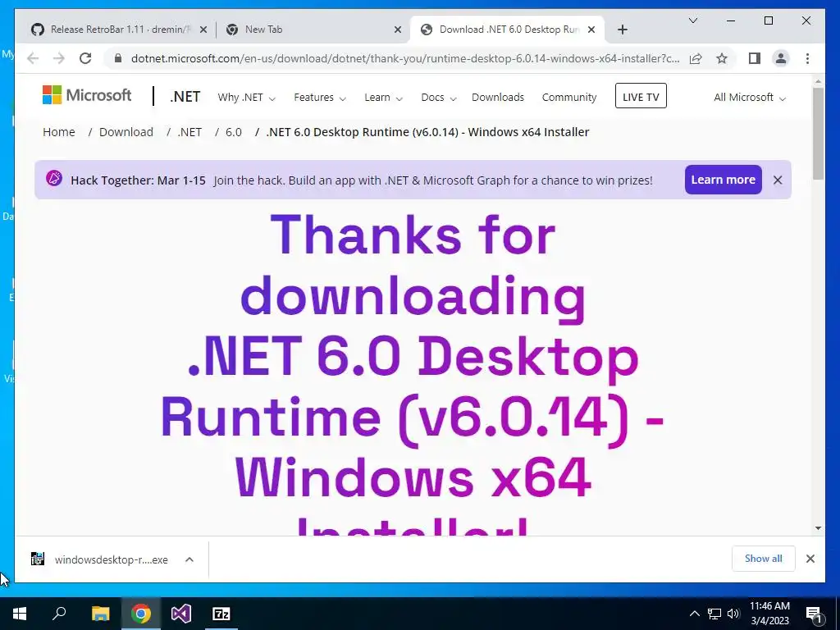Image resolution: width=840 pixels, height=630 pixels.
Task: Click the Microsoft logo
Action: (x=87, y=95)
